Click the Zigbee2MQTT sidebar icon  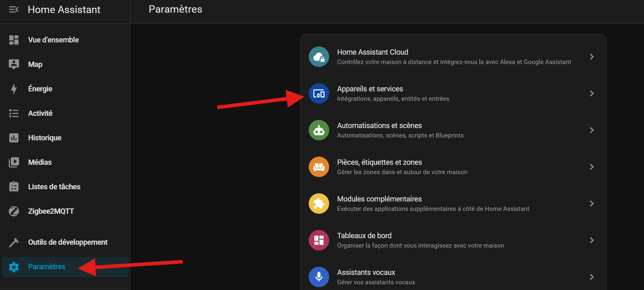pos(14,211)
